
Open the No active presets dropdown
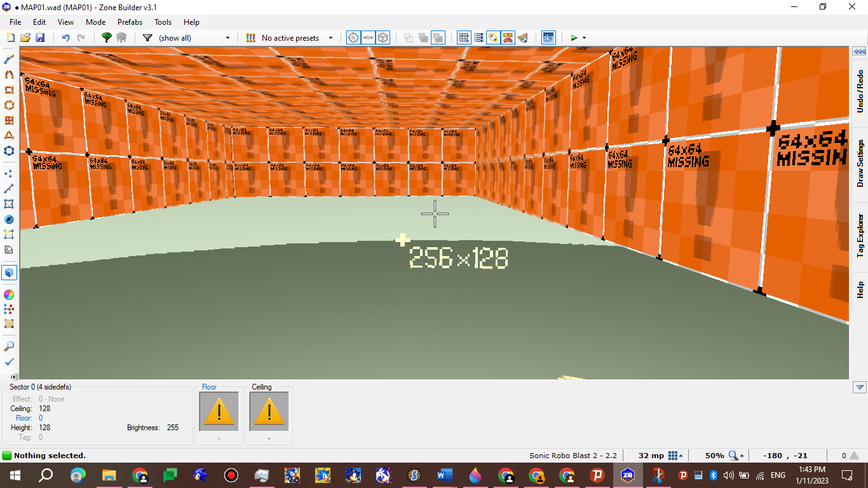pyautogui.click(x=297, y=37)
